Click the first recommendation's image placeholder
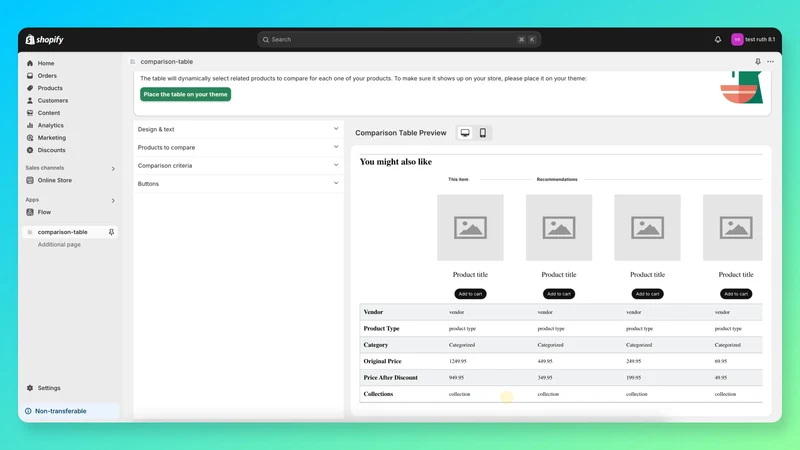This screenshot has width=800, height=450. 559,228
